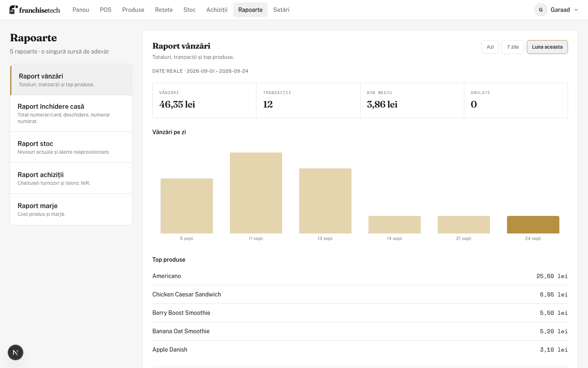Open Raport închidere casă
The height and width of the screenshot is (368, 588).
(x=71, y=113)
